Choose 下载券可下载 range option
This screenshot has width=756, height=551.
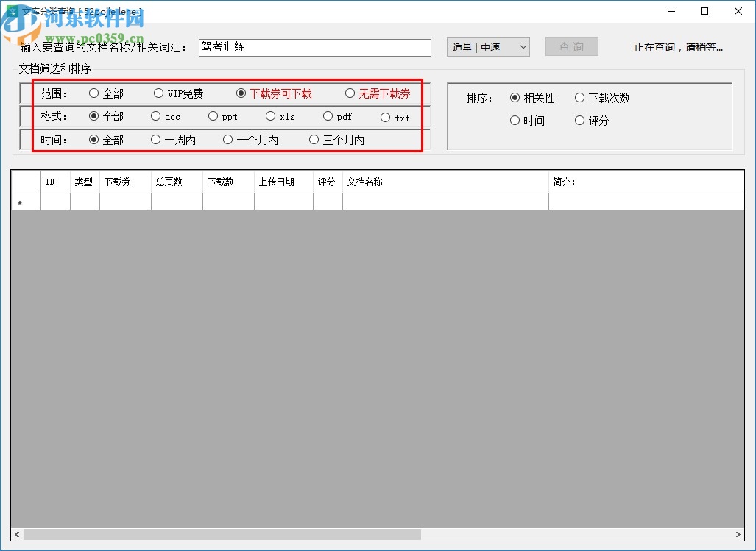click(x=274, y=93)
